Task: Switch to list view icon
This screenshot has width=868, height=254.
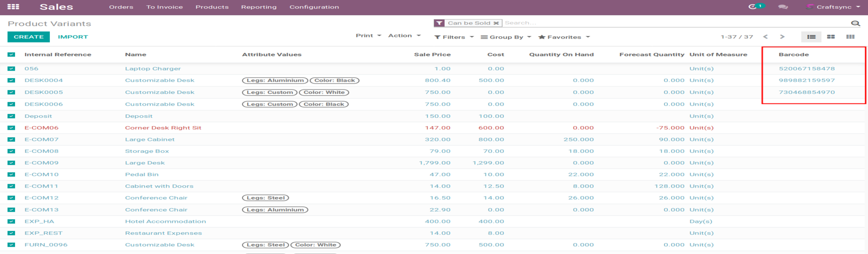Action: pyautogui.click(x=811, y=37)
